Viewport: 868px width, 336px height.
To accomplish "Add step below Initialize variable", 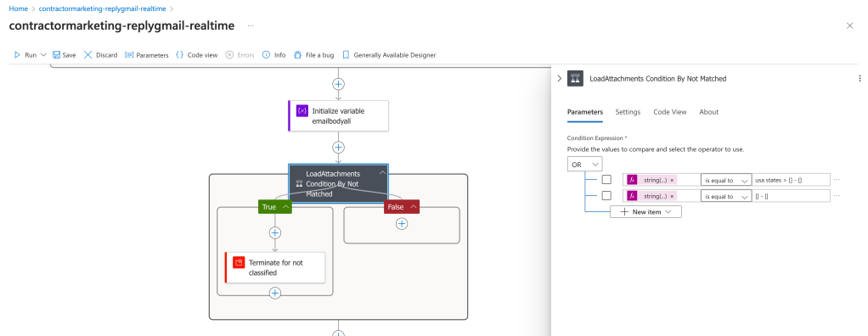I will coord(338,148).
